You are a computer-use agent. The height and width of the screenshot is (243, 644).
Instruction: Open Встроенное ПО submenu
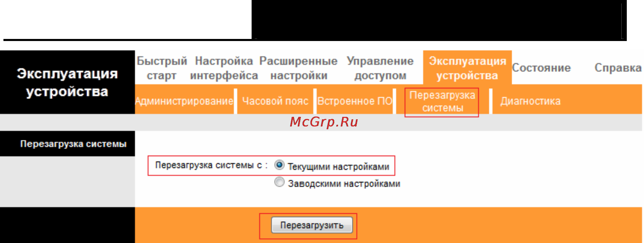tap(355, 101)
